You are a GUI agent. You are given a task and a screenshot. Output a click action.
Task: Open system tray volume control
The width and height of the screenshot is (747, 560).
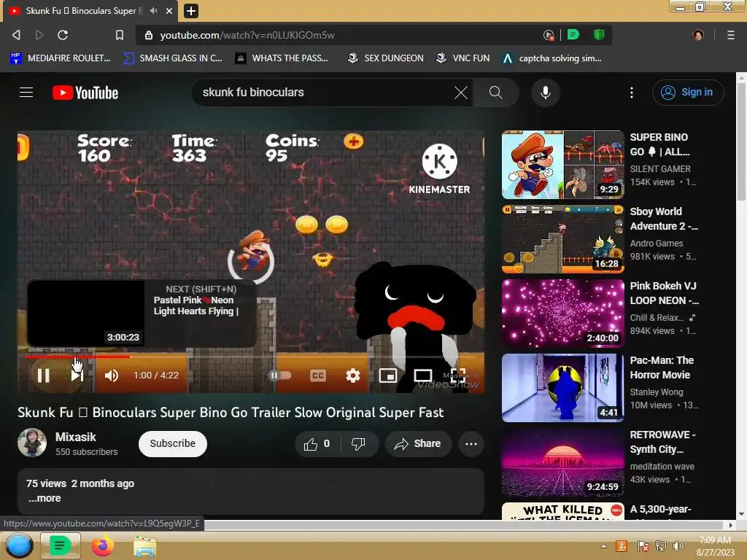tap(678, 546)
